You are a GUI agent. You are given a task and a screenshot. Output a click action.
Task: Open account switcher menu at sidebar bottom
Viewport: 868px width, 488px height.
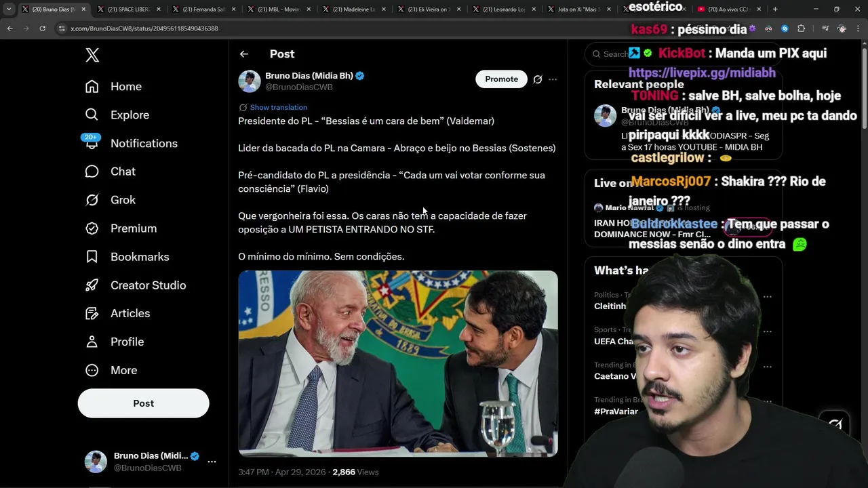point(212,462)
